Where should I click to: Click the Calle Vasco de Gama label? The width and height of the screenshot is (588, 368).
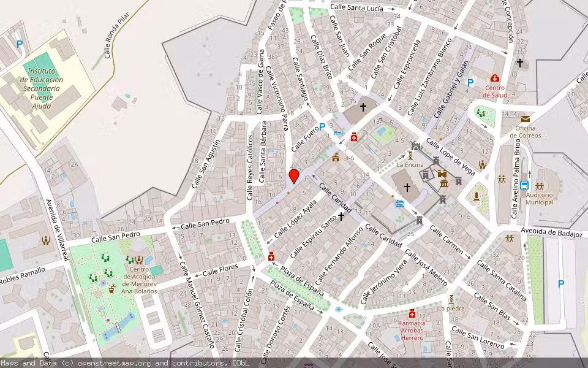coord(261,82)
